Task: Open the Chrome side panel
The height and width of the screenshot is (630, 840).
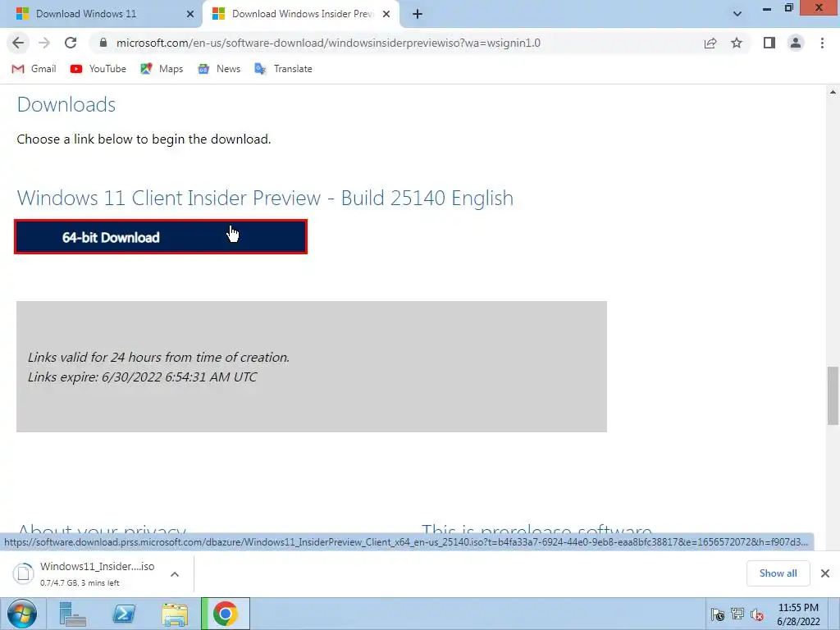Action: point(769,43)
